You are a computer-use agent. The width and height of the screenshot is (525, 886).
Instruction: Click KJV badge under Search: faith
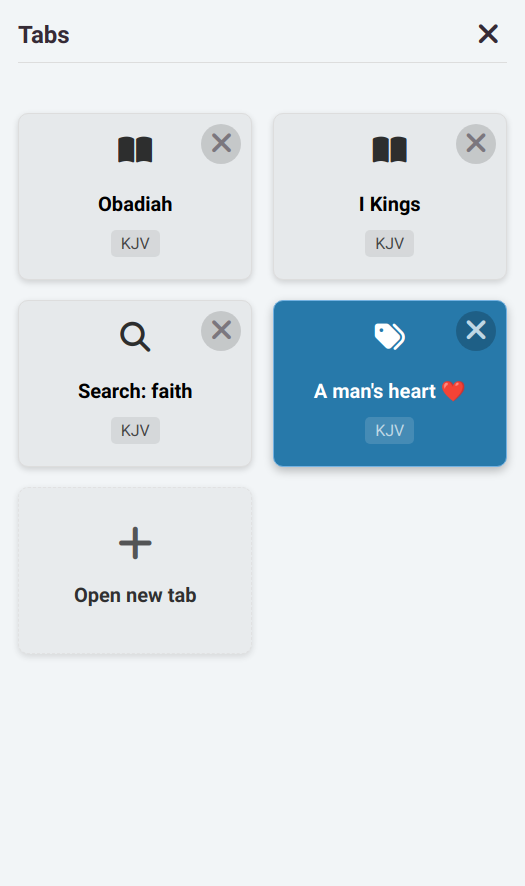tap(135, 431)
